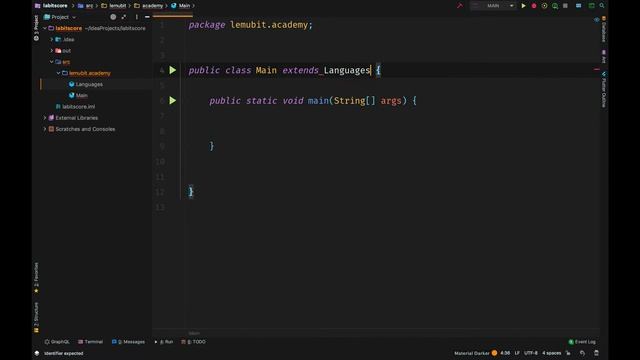Open the Messages tool window
640x360 pixels.
128,342
